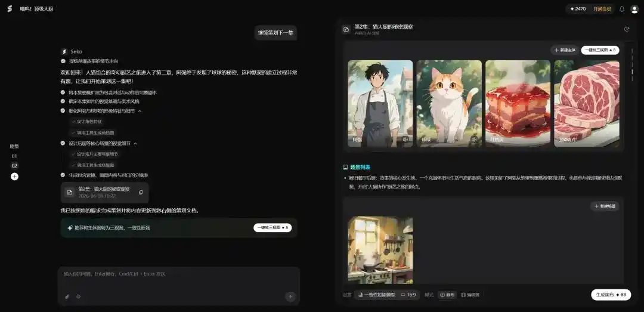
Task: Open the user profile avatar
Action: (x=634, y=9)
